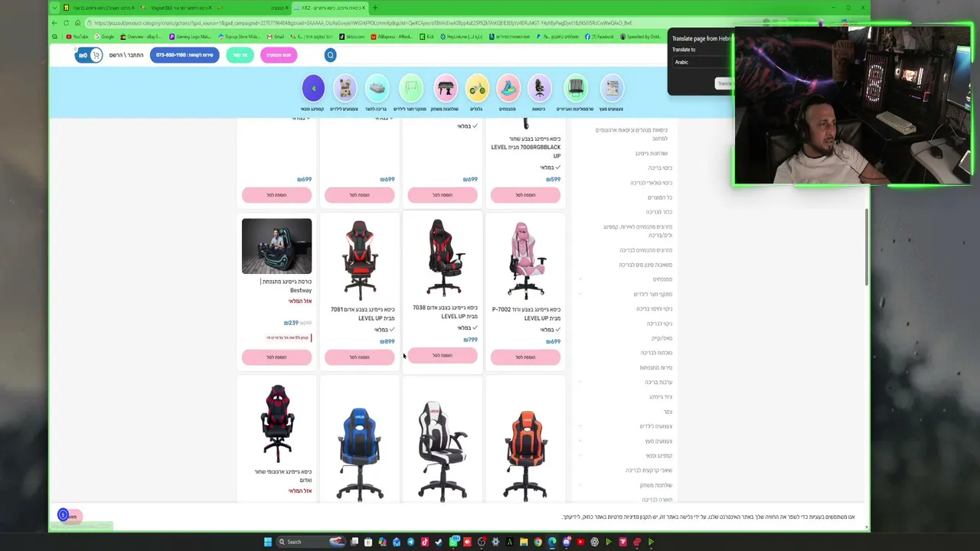Viewport: 980px width, 551px height.
Task: Add the 7008RGBBLACK chair to cart
Action: pyautogui.click(x=525, y=195)
